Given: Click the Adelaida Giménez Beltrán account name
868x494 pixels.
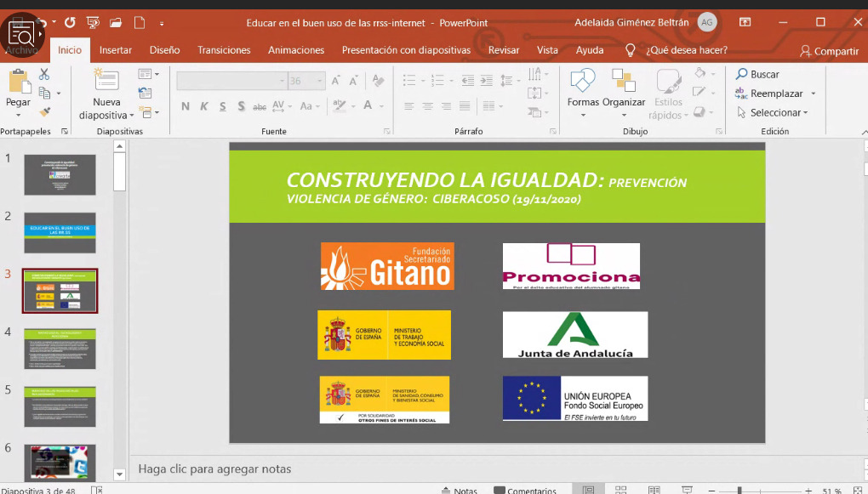Looking at the screenshot, I should [x=631, y=23].
